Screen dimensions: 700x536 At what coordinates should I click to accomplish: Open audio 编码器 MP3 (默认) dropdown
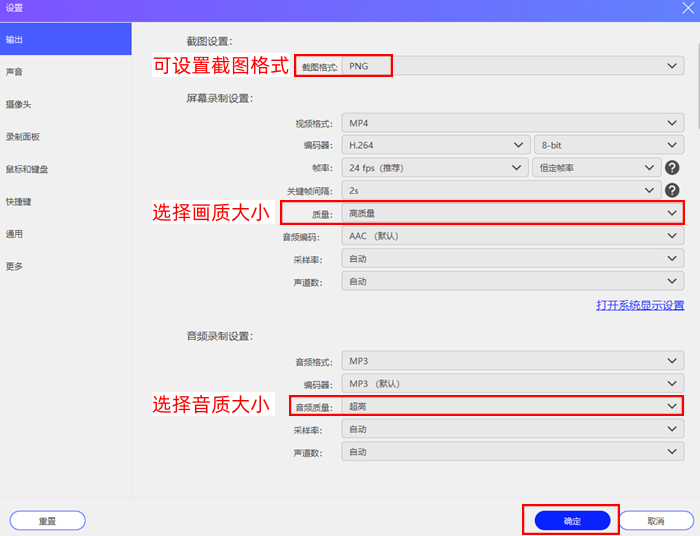coord(512,383)
